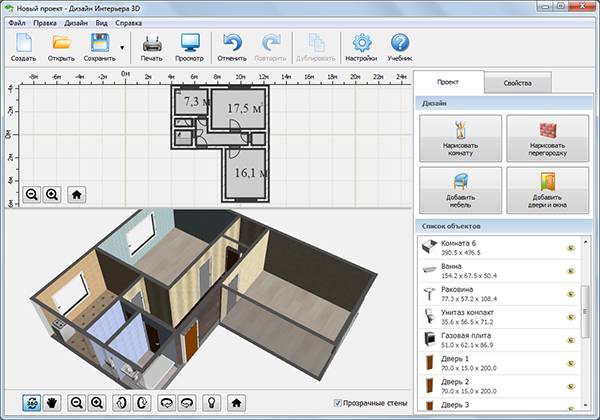Viewport: 600px width, 420px height.
Task: Select the 16,1 м² room in plan
Action: tap(245, 173)
